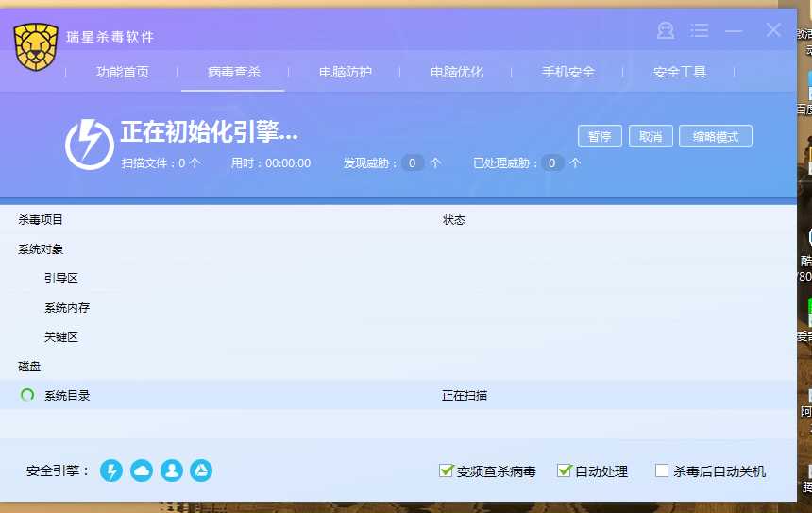
Task: Click the 杀毒项目 column header
Action: click(41, 220)
